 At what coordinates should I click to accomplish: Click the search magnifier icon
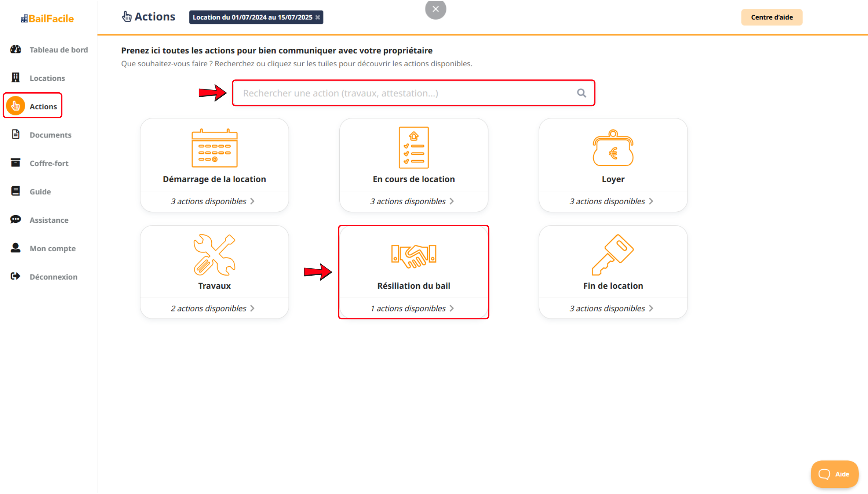pyautogui.click(x=582, y=93)
